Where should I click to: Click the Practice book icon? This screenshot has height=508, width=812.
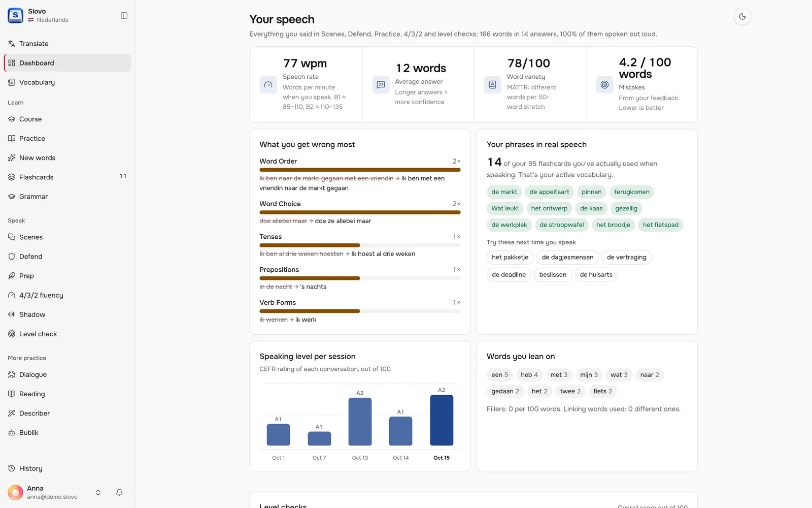12,138
